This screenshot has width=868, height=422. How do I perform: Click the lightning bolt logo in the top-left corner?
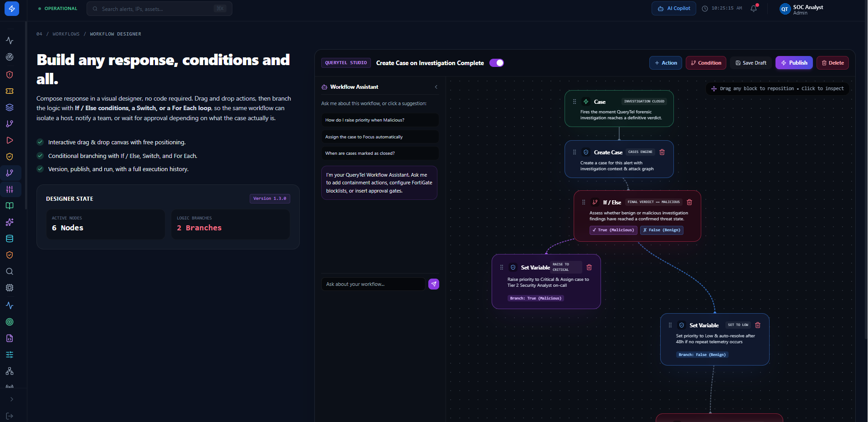[x=12, y=9]
